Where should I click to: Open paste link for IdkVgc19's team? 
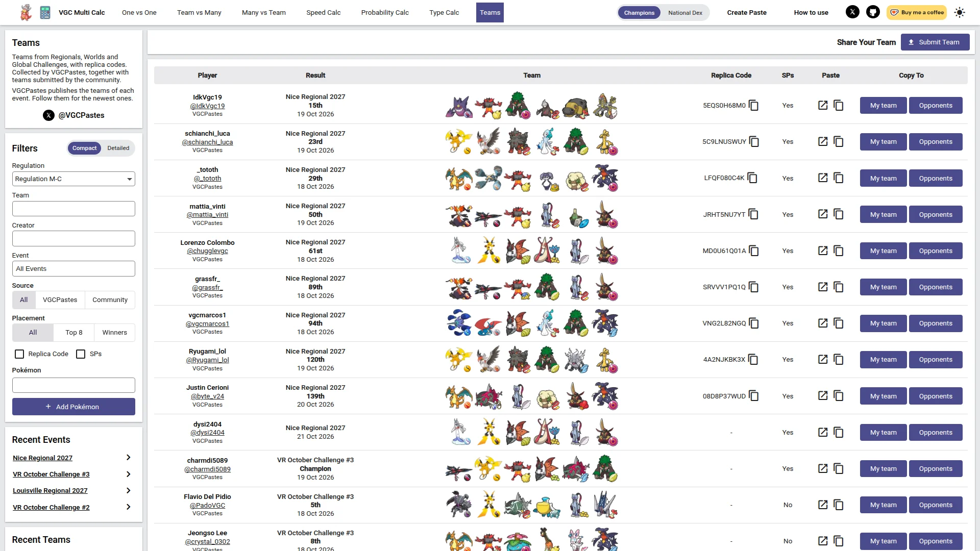(823, 105)
